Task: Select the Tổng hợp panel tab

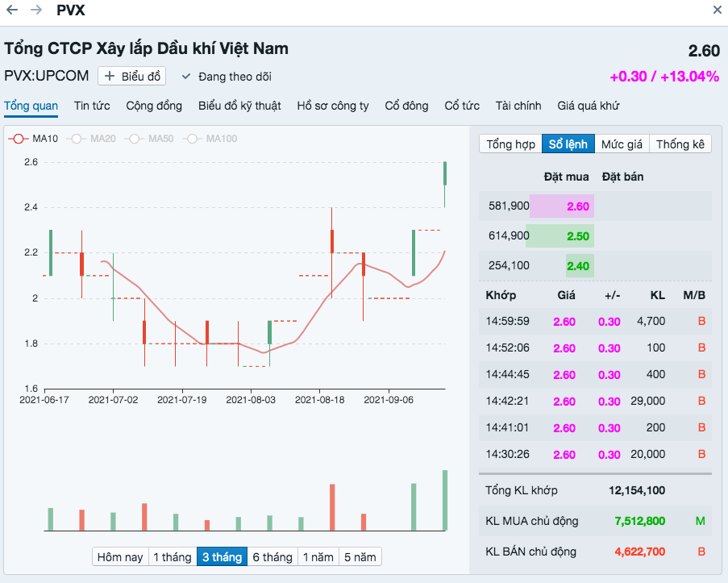Action: [x=510, y=144]
